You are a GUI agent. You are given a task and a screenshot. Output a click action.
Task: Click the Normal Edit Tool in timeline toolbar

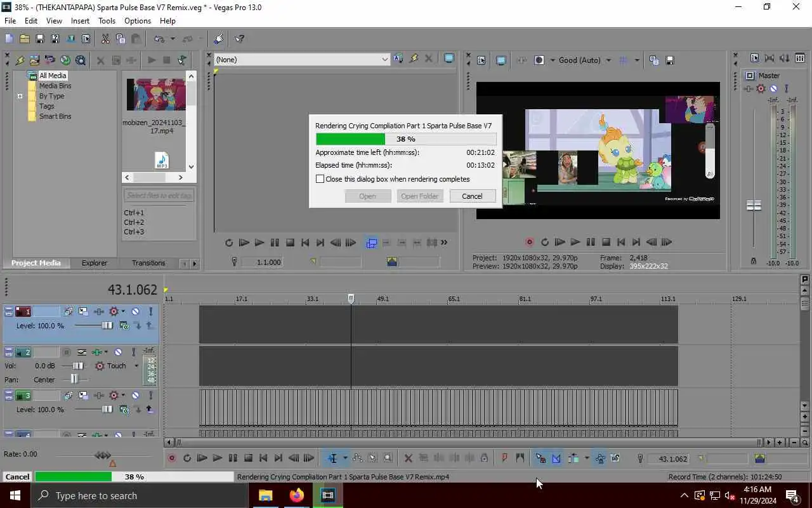(332, 458)
